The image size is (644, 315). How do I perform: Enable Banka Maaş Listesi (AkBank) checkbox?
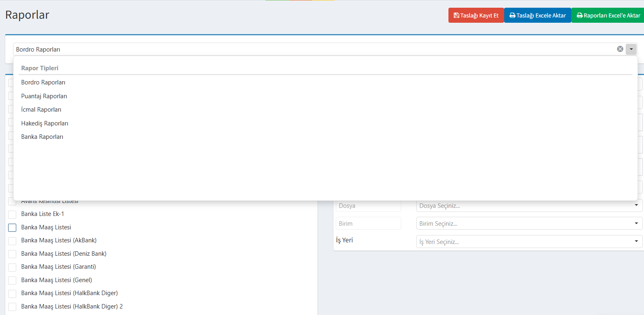pos(12,241)
